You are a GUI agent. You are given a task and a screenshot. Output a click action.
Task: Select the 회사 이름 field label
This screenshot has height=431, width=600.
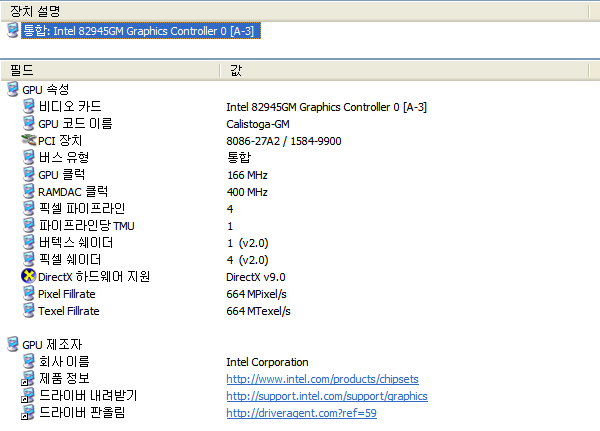[x=64, y=361]
